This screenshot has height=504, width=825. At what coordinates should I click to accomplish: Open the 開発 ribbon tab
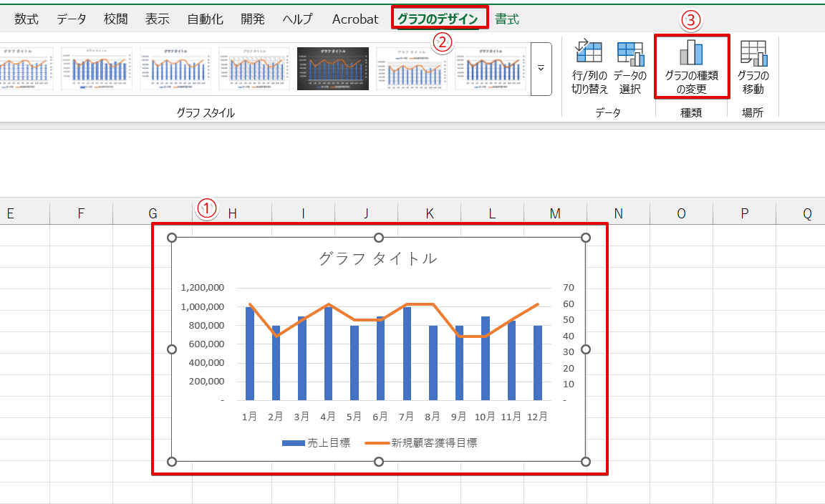coord(253,19)
